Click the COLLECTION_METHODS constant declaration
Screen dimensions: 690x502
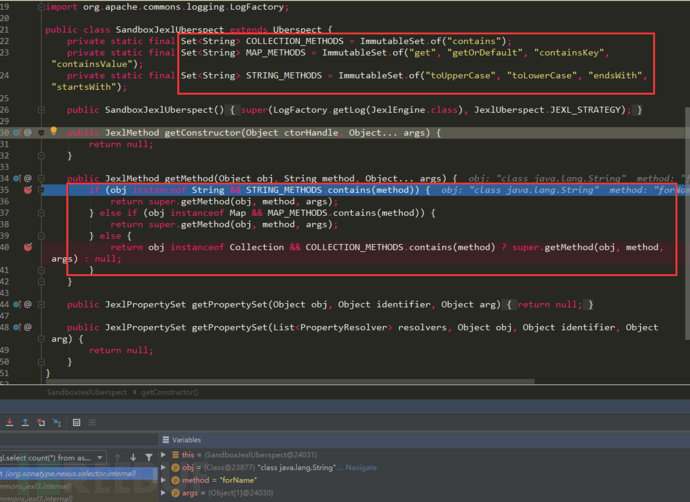[x=294, y=41]
